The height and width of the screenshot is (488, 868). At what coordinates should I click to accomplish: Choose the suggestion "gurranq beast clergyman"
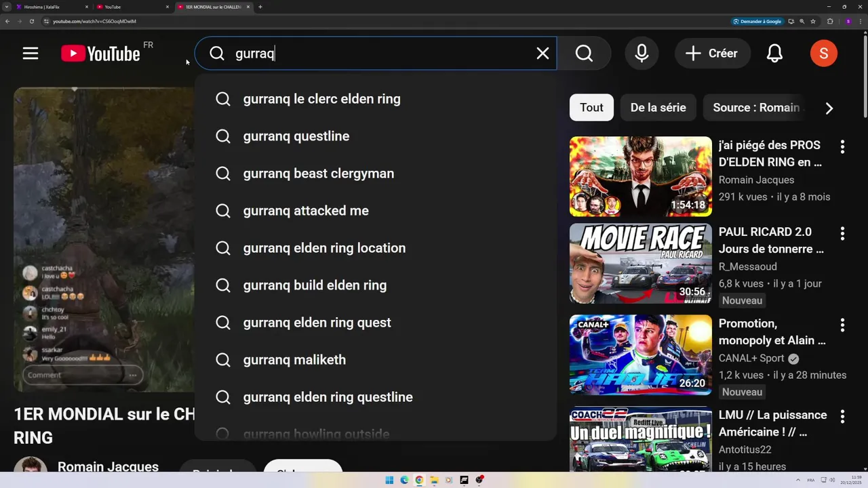point(376,174)
